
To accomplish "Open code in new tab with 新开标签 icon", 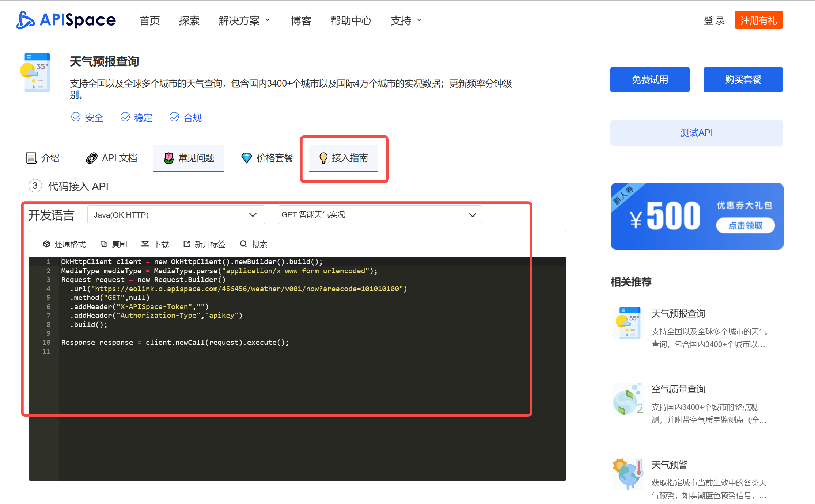I will 187,244.
